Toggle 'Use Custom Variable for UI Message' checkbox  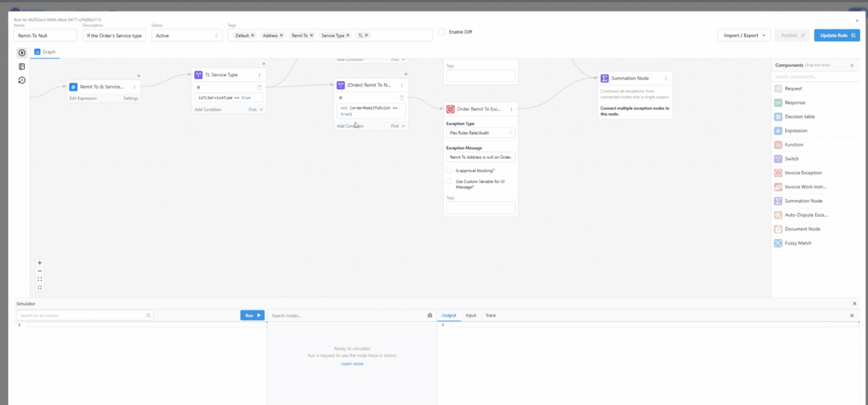(449, 181)
